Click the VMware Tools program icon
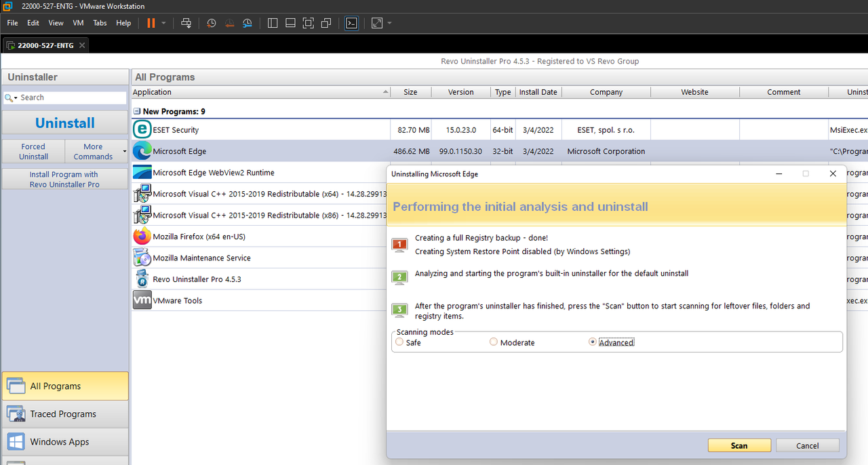This screenshot has height=465, width=868. coord(142,300)
